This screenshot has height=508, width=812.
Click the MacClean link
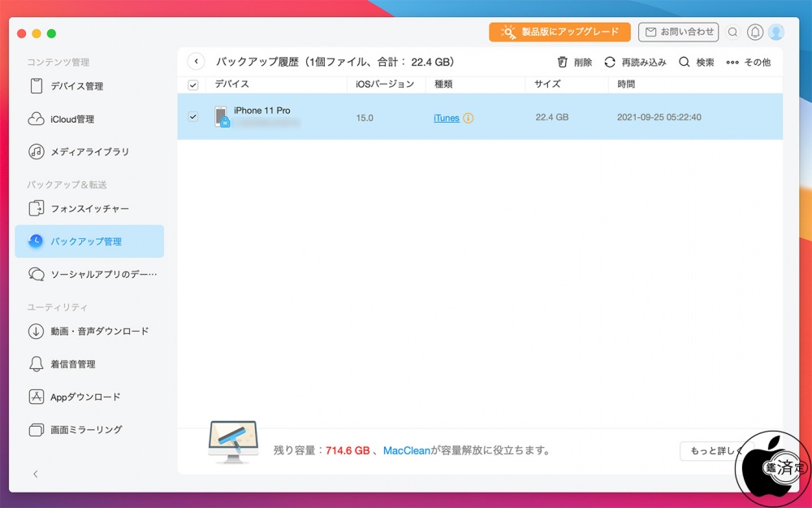click(407, 450)
